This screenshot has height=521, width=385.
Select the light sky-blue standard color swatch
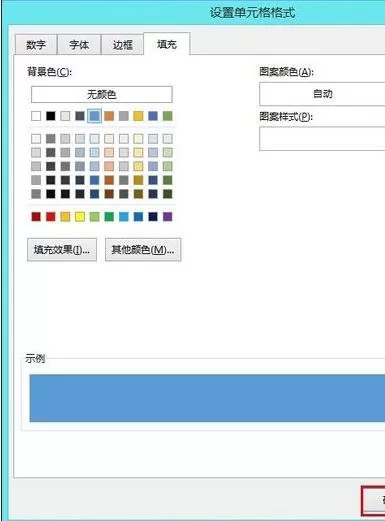pyautogui.click(x=124, y=217)
